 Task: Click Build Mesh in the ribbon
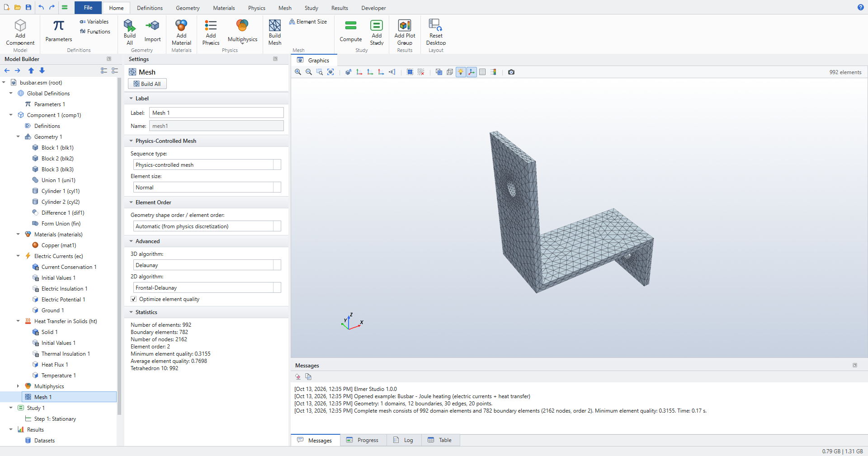click(275, 32)
